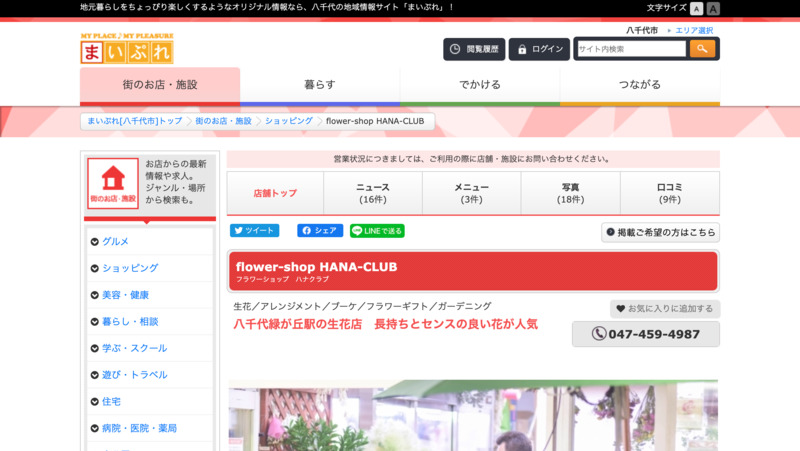The width and height of the screenshot is (800, 451).
Task: Open 美容・健康 sidebar category
Action: point(126,295)
